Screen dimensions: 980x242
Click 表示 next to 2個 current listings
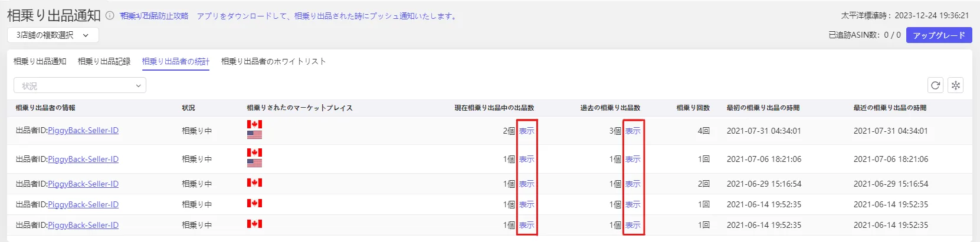point(527,131)
